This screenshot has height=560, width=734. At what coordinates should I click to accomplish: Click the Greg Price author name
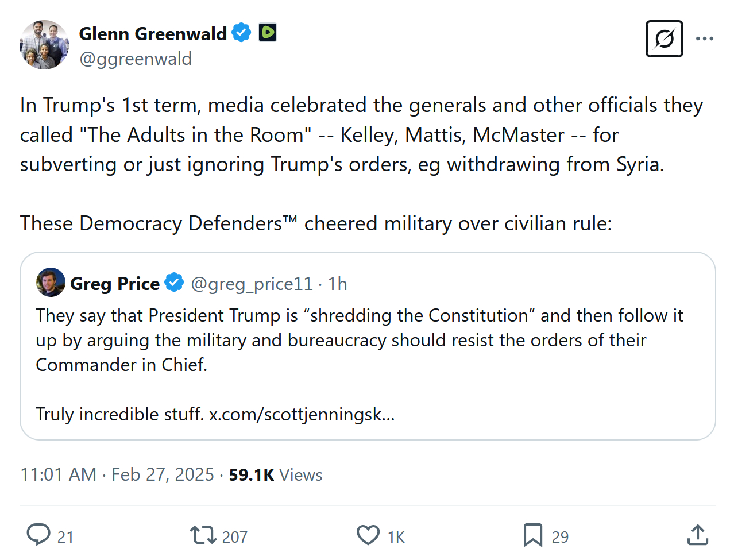115,284
